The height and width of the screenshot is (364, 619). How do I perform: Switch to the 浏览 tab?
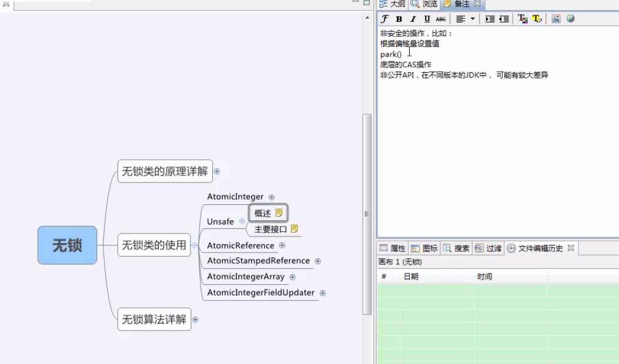tap(424, 4)
